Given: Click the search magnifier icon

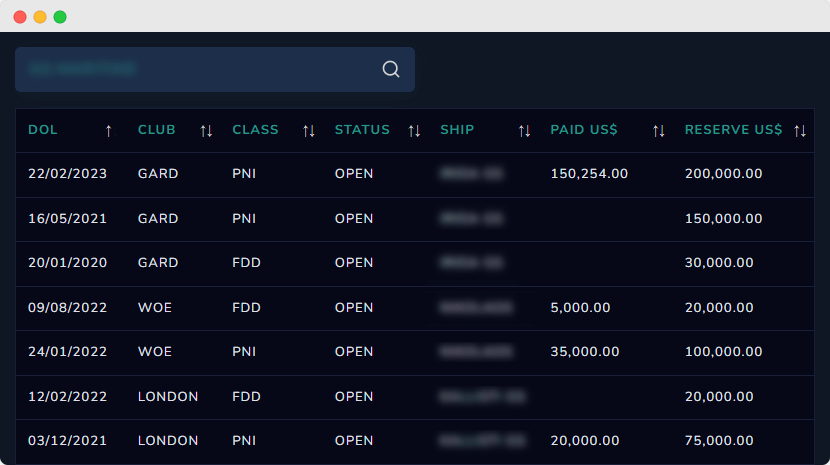Looking at the screenshot, I should [x=391, y=69].
